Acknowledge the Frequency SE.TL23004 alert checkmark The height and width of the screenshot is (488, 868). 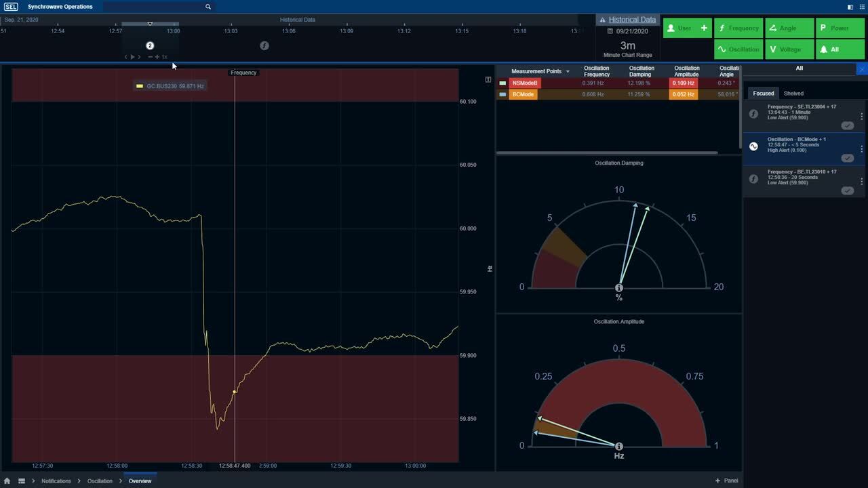[x=847, y=125]
